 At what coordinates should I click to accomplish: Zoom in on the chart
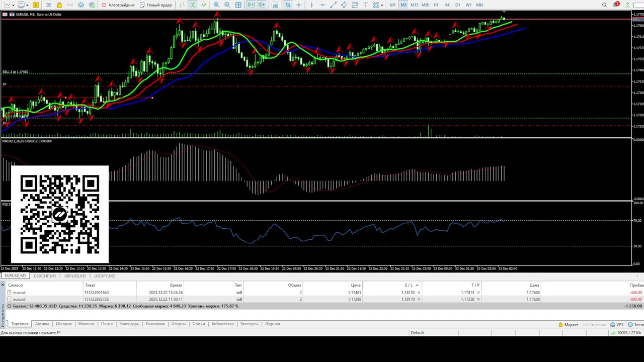coord(216,5)
